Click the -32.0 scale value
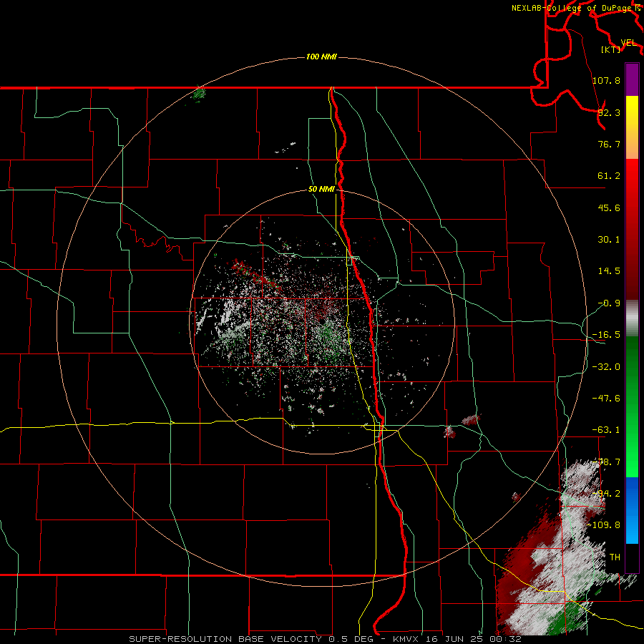This screenshot has height=644, width=644. pos(606,367)
